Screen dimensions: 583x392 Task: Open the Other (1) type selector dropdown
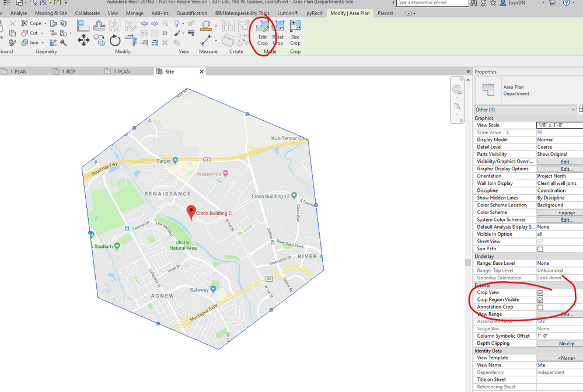click(x=525, y=110)
